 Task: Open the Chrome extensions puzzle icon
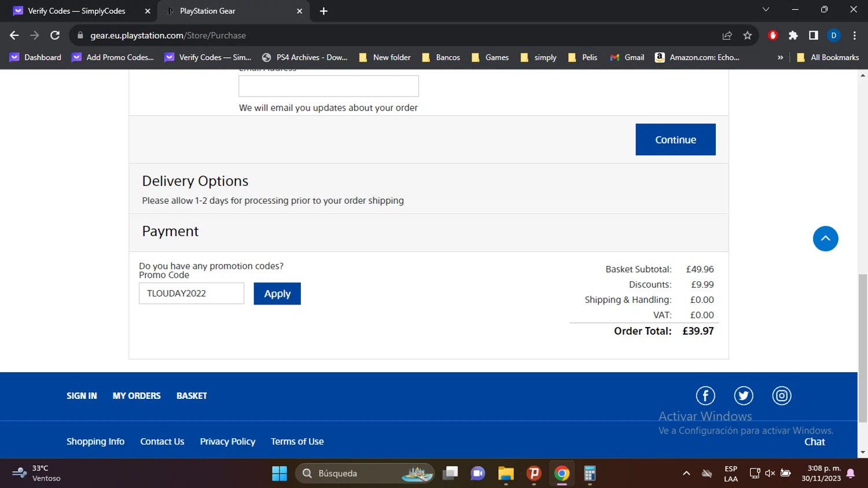click(793, 35)
